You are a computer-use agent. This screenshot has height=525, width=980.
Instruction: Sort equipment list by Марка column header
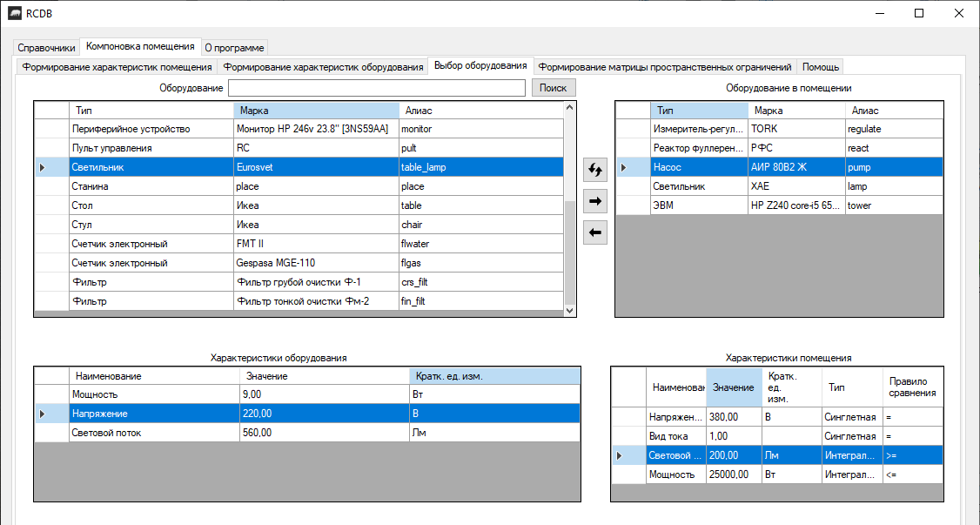point(316,111)
